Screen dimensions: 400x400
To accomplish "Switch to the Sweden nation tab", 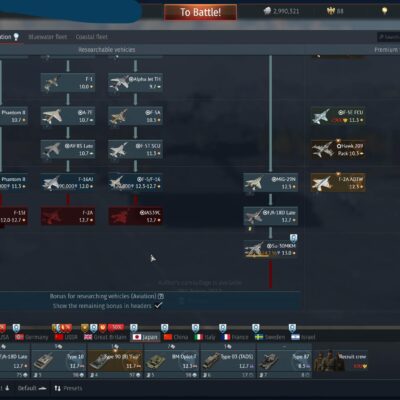I will (270, 337).
